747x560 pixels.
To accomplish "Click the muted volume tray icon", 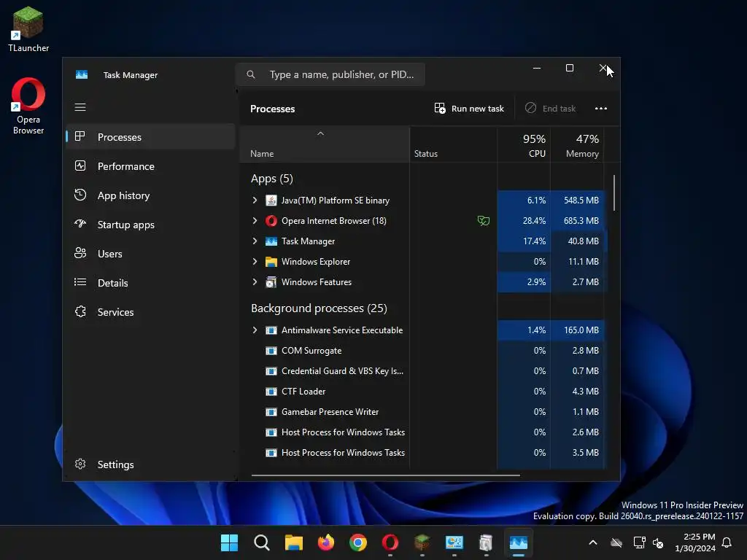I will pos(659,542).
